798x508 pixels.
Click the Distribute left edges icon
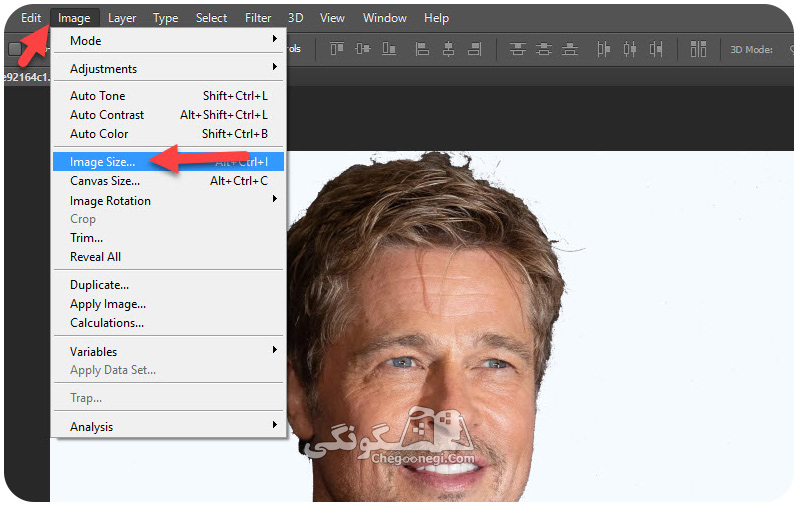tap(604, 49)
